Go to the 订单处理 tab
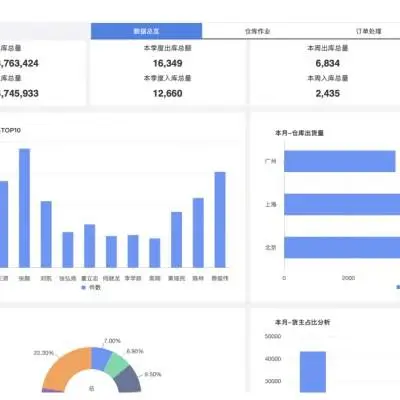 pos(368,31)
